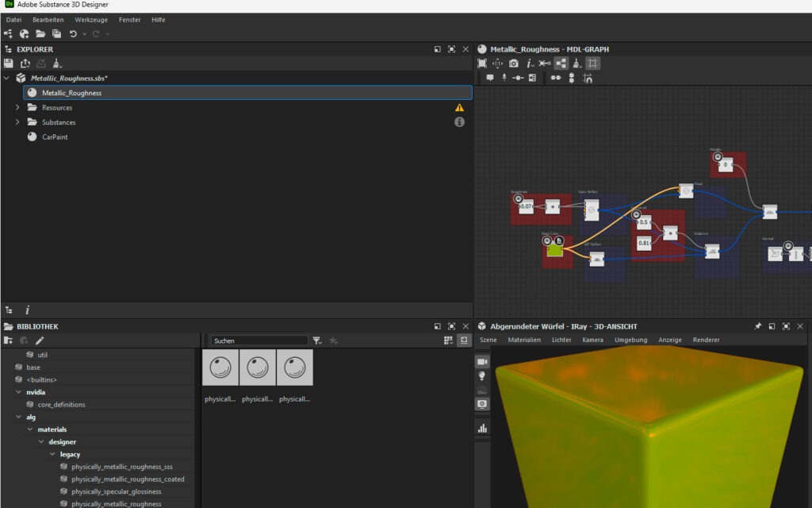Select physically_specular_glossiness library entry
Viewport: 812px width, 508px height.
116,491
